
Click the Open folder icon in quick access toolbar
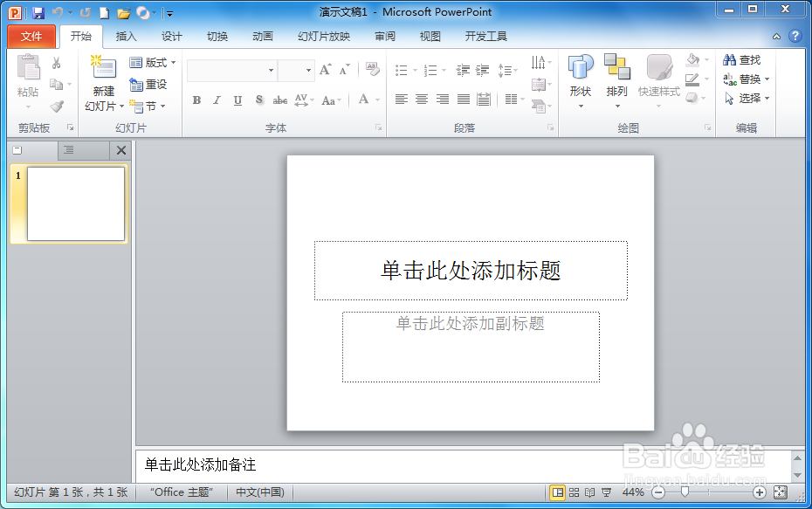click(x=123, y=13)
